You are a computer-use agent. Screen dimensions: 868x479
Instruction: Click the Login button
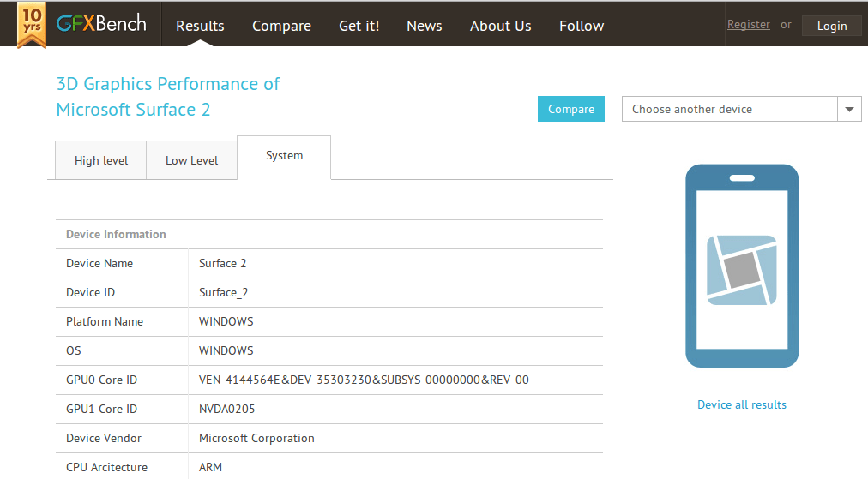[x=832, y=26]
